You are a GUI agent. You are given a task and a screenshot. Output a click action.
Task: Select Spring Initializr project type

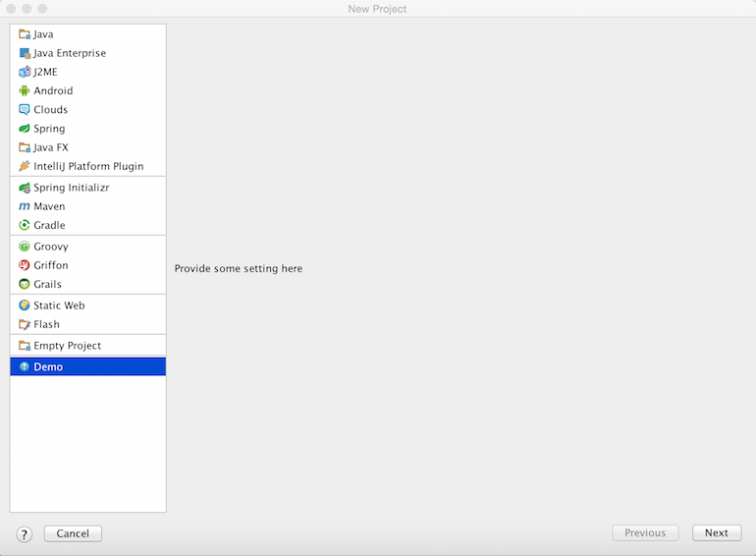[x=71, y=188]
